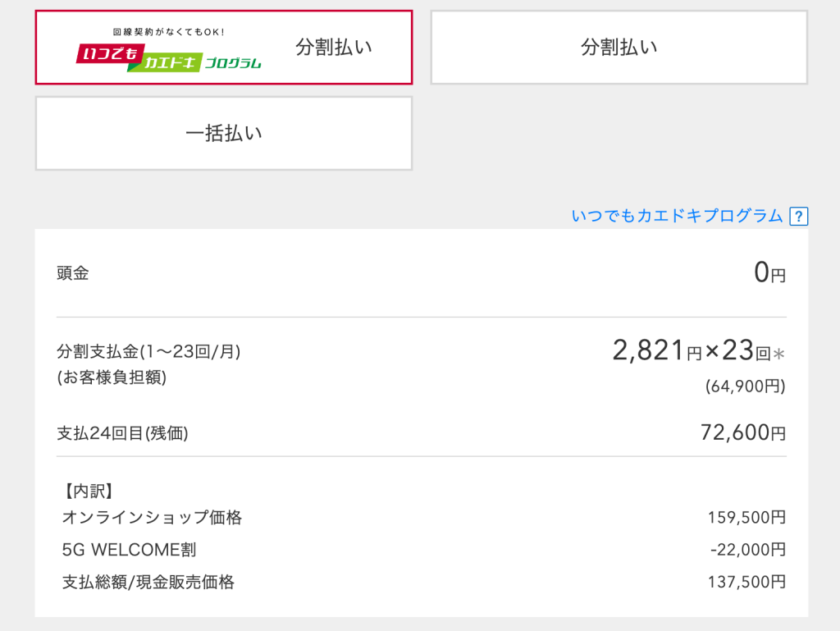Switch to the plain 分割払い payment option
The image size is (840, 631).
coord(618,47)
